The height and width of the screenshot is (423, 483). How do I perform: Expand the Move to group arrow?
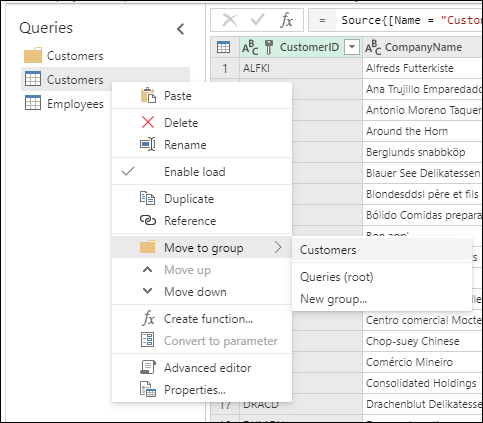pyautogui.click(x=278, y=247)
